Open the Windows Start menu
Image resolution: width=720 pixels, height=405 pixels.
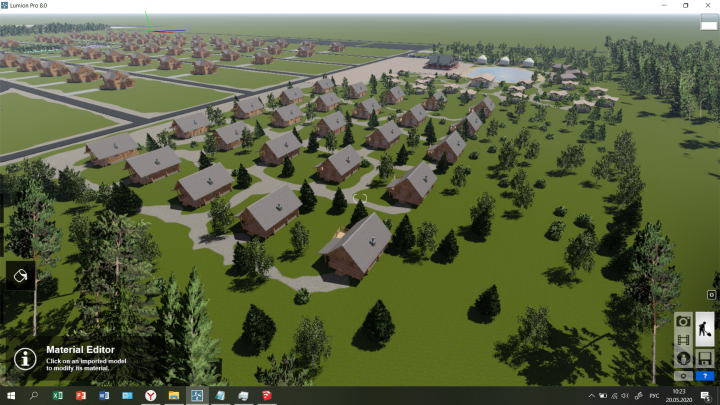click(11, 395)
